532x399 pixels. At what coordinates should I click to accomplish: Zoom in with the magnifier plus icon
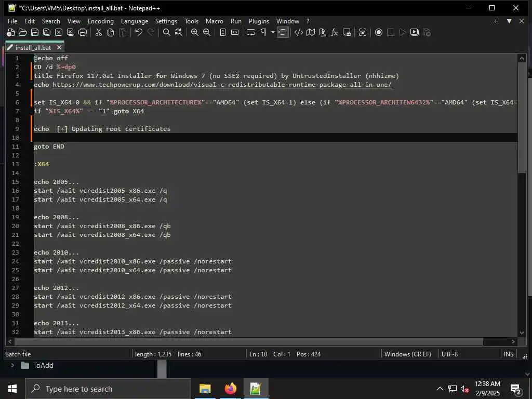point(195,32)
